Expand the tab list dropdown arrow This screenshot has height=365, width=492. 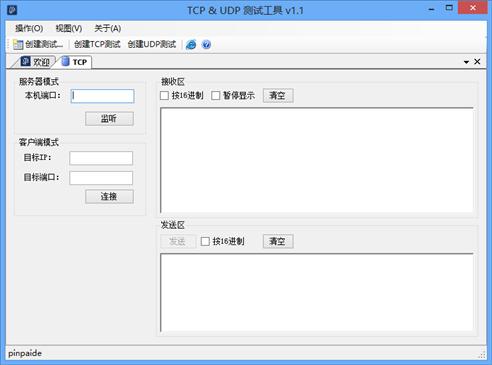[466, 62]
